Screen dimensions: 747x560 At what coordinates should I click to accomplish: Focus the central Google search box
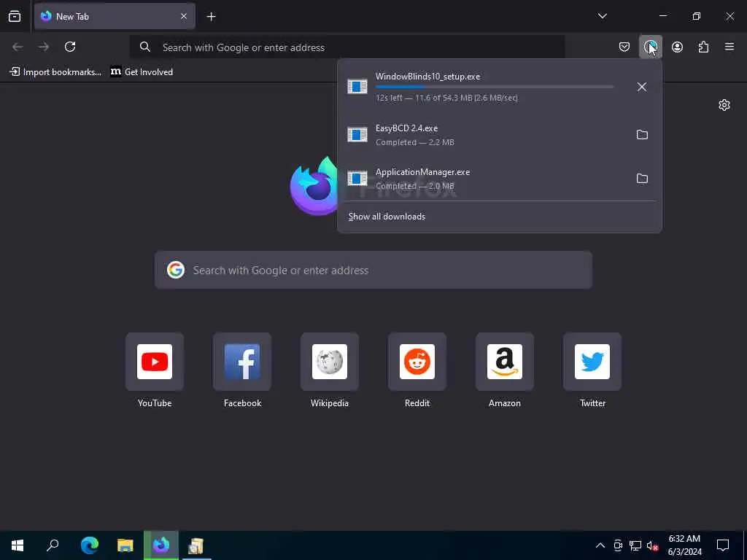pos(373,270)
